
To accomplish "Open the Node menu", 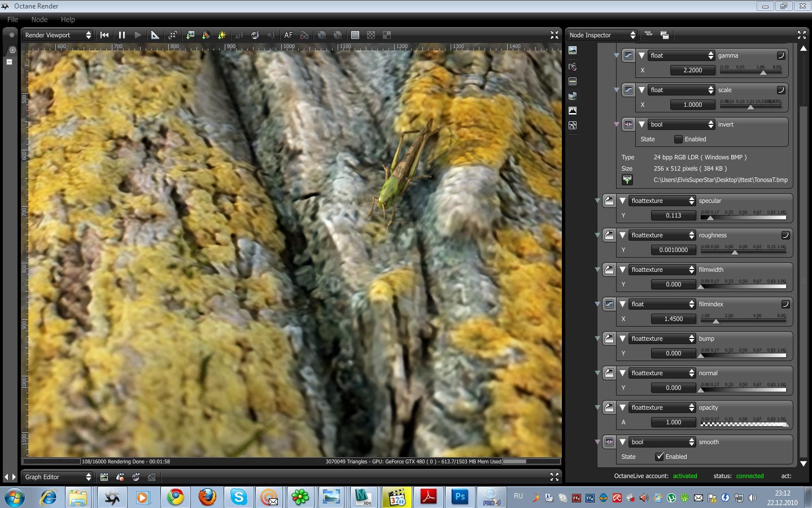I will (40, 19).
